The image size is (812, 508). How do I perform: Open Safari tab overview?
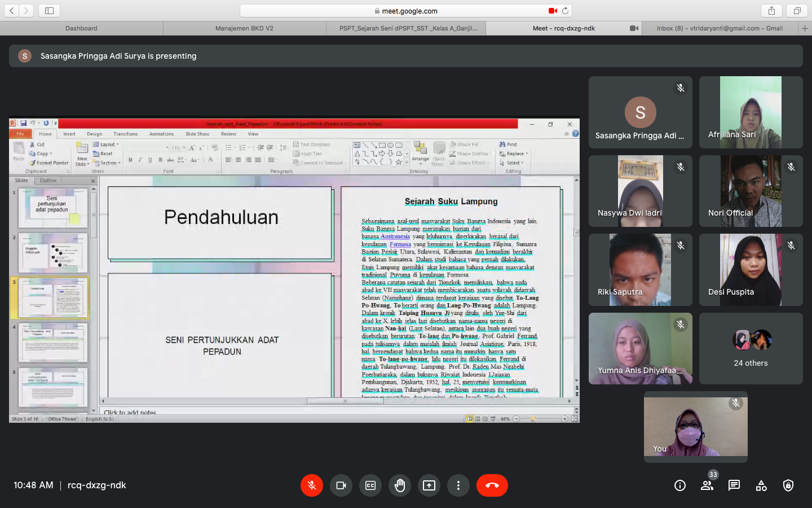[797, 11]
